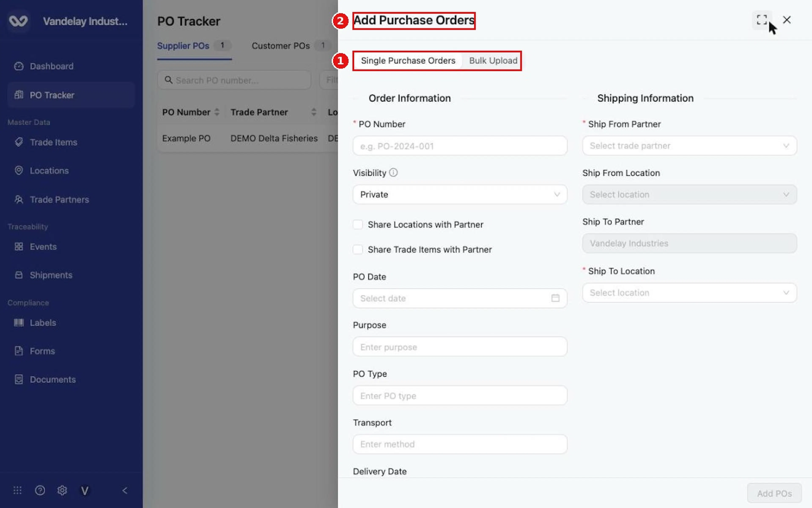This screenshot has width=812, height=508.
Task: Click the V user avatar
Action: click(85, 490)
